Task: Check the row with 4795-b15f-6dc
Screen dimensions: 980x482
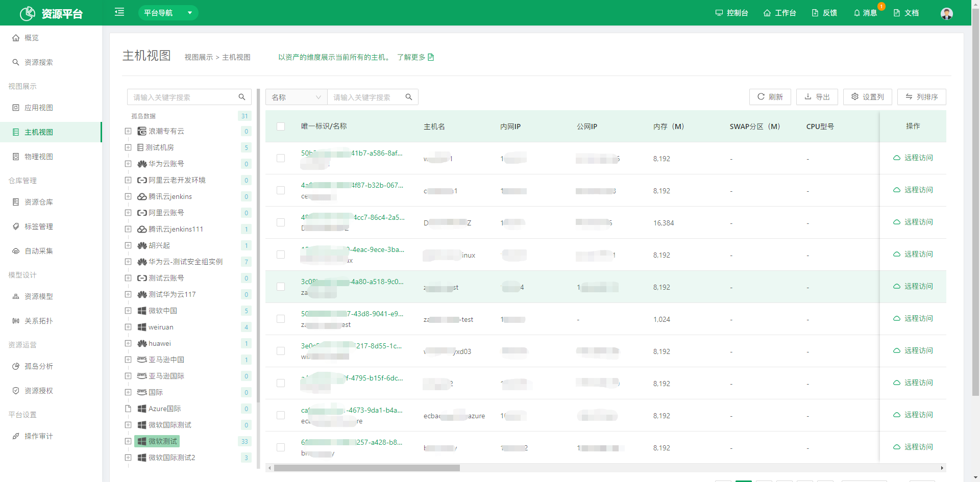Action: click(281, 383)
